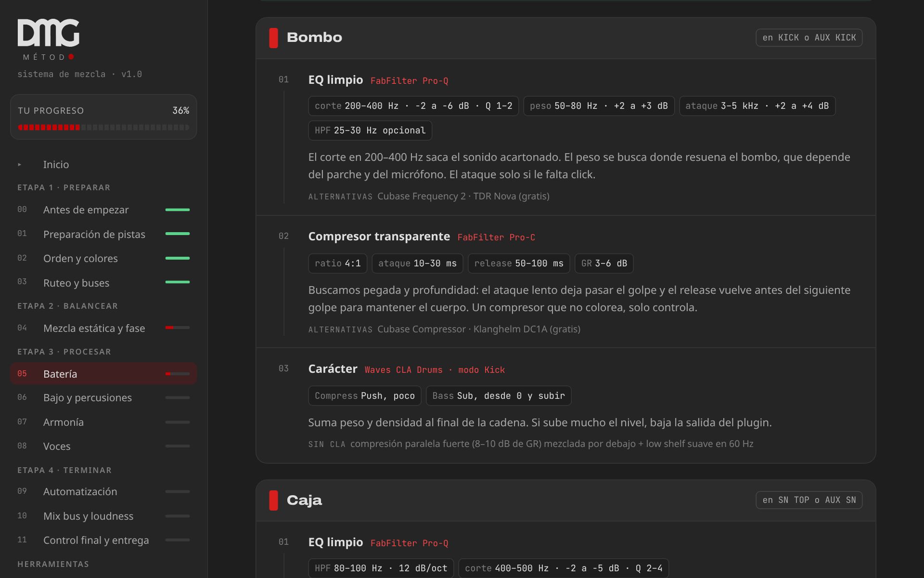The image size is (924, 578).
Task: Click the 'Compresor transparente' step title
Action: pyautogui.click(x=379, y=236)
